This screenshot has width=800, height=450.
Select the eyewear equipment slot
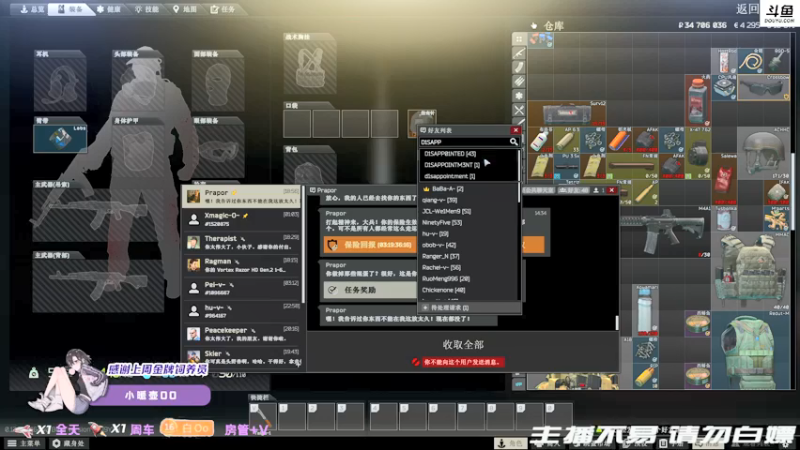218,148
